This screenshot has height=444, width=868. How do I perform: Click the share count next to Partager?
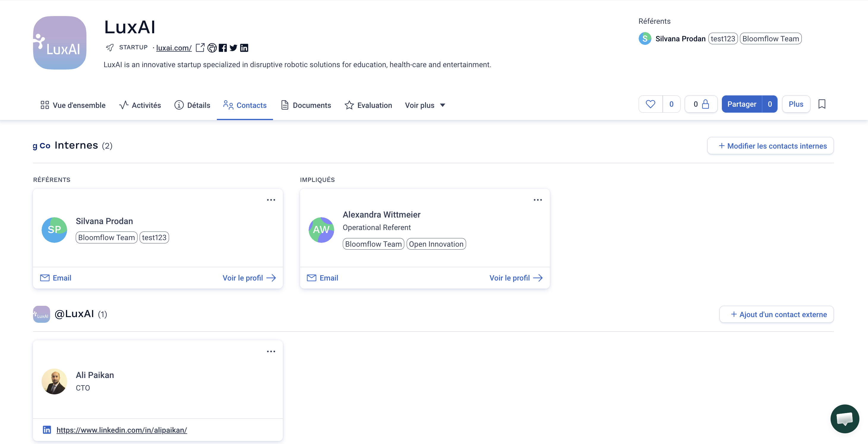(770, 104)
